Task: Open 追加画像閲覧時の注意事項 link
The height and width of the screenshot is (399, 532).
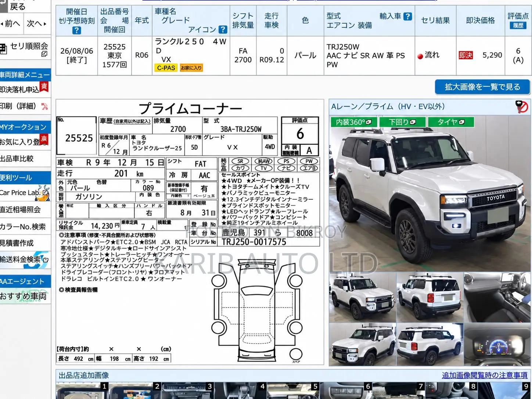Action: click(485, 375)
